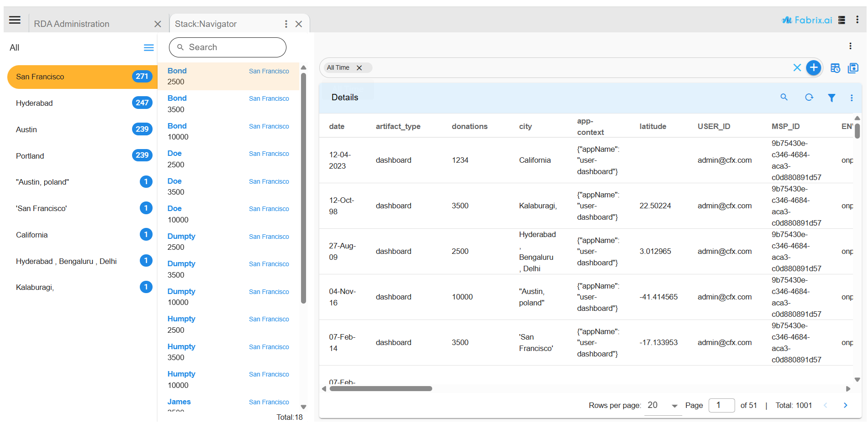868x423 pixels.
Task: Click the save dashboard icon
Action: 853,68
